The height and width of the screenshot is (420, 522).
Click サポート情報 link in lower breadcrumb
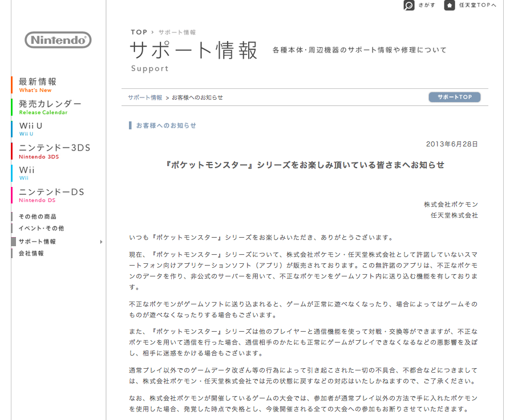click(145, 97)
